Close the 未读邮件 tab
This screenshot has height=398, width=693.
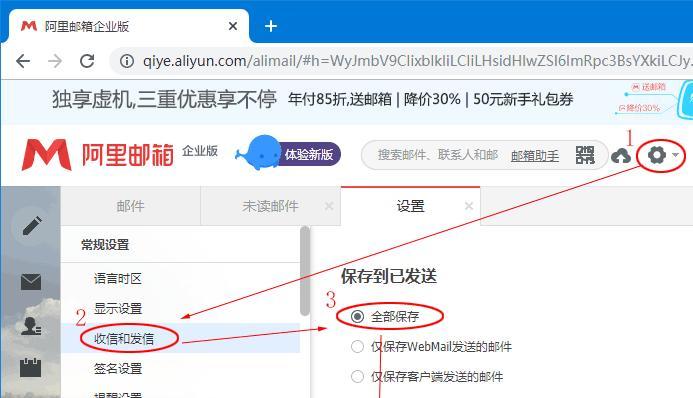[329, 206]
